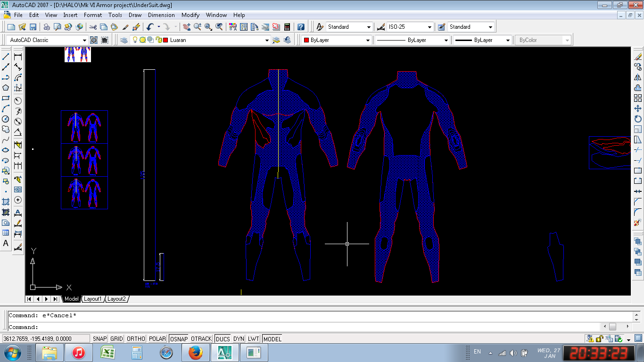The width and height of the screenshot is (644, 362).
Task: Click the Help question mark button
Action: [x=301, y=27]
